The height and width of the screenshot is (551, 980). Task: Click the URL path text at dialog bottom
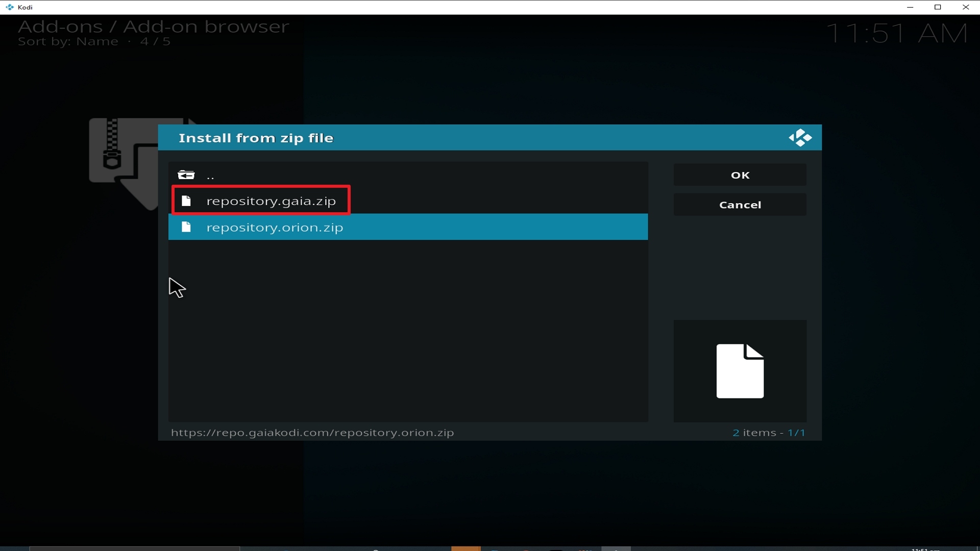pos(312,433)
